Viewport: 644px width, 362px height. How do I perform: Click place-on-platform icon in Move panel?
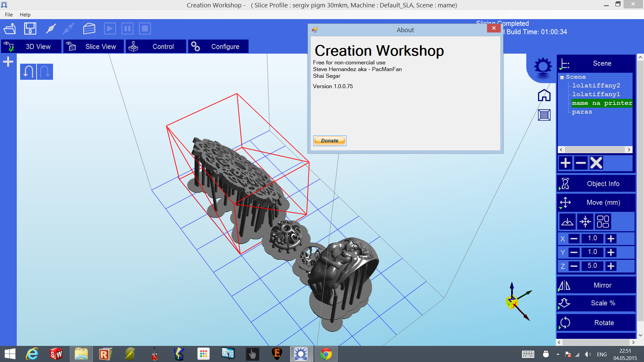[567, 222]
